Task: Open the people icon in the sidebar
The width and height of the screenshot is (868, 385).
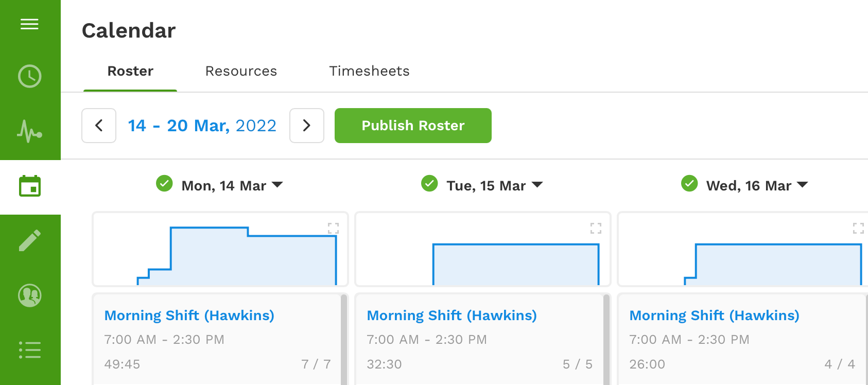Action: (x=30, y=295)
